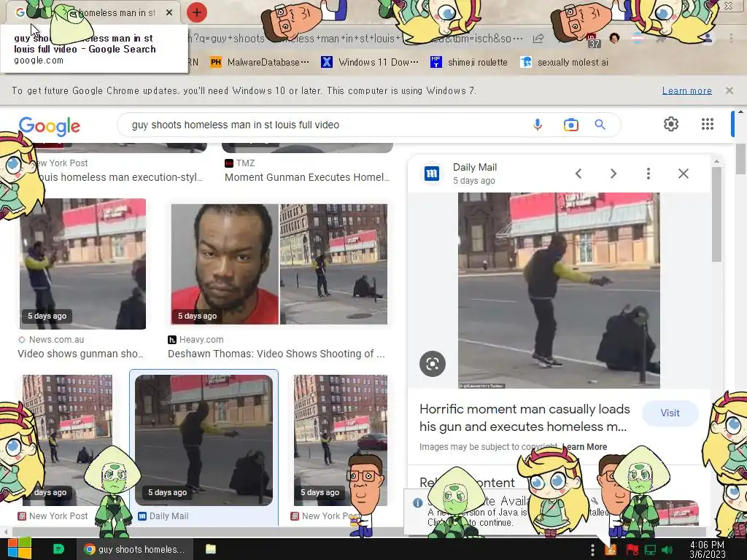The width and height of the screenshot is (747, 560).
Task: Click the Learn More copyright link
Action: [x=584, y=447]
